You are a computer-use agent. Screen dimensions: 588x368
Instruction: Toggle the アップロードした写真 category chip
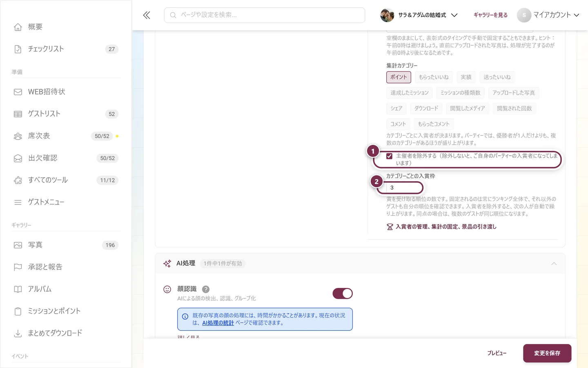point(514,93)
